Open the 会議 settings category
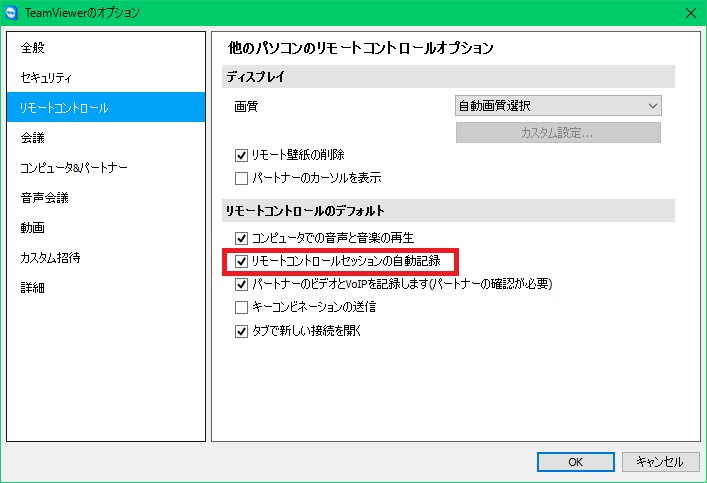This screenshot has height=483, width=707. (106, 138)
